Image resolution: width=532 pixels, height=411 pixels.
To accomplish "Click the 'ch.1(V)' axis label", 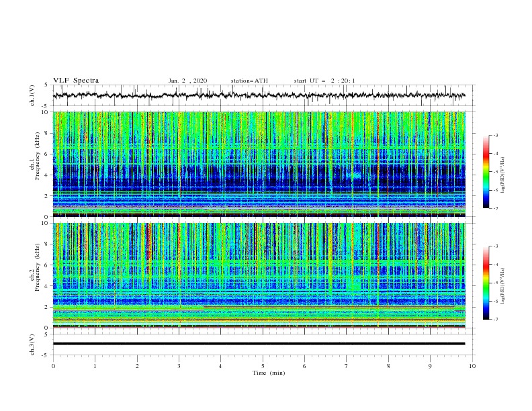I will pyautogui.click(x=32, y=95).
